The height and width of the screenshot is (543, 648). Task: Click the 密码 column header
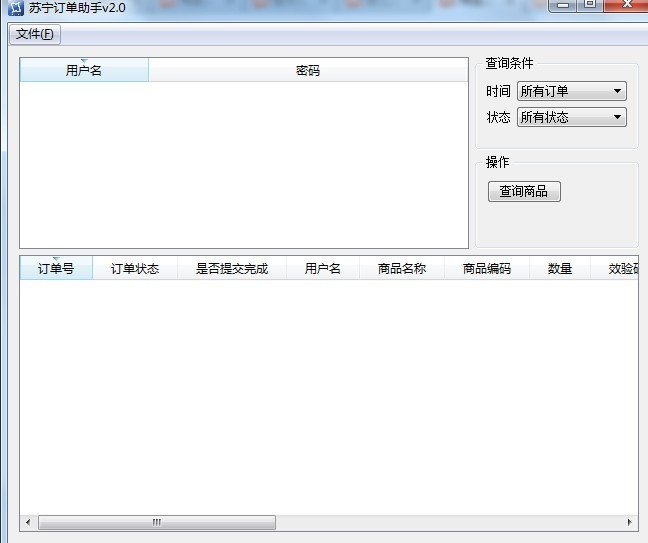coord(308,70)
